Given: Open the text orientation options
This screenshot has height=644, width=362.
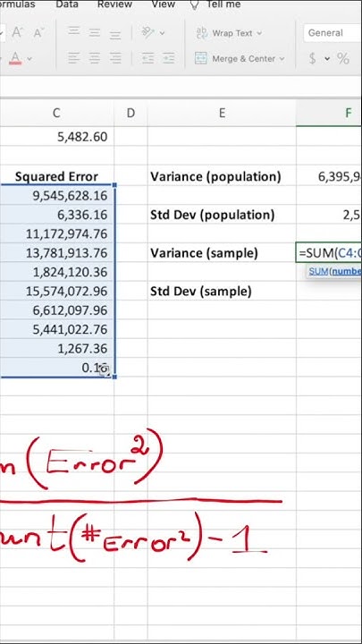Looking at the screenshot, I should pyautogui.click(x=153, y=32).
